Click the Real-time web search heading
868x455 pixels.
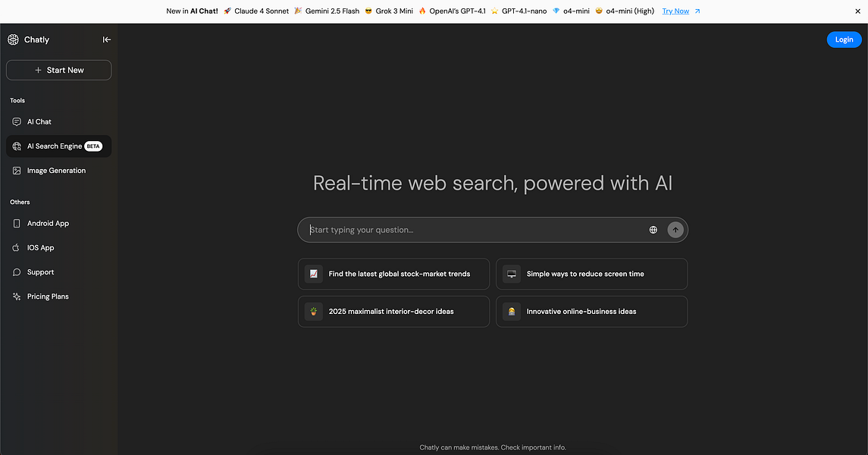coord(493,184)
